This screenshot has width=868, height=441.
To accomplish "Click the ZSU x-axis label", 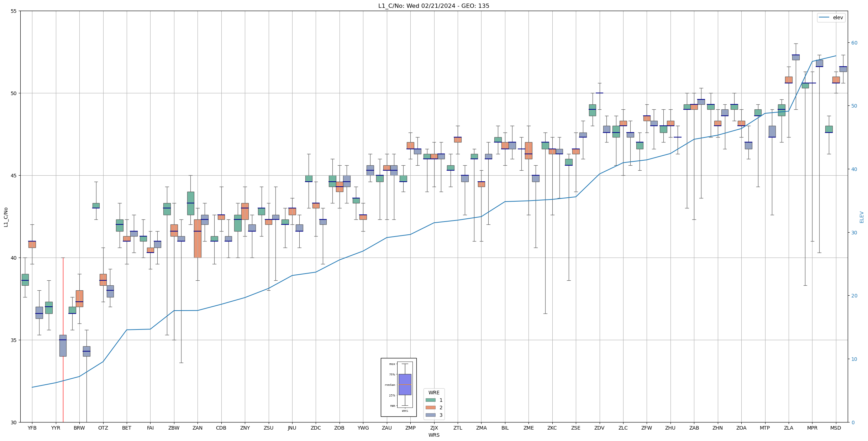I will (x=269, y=428).
